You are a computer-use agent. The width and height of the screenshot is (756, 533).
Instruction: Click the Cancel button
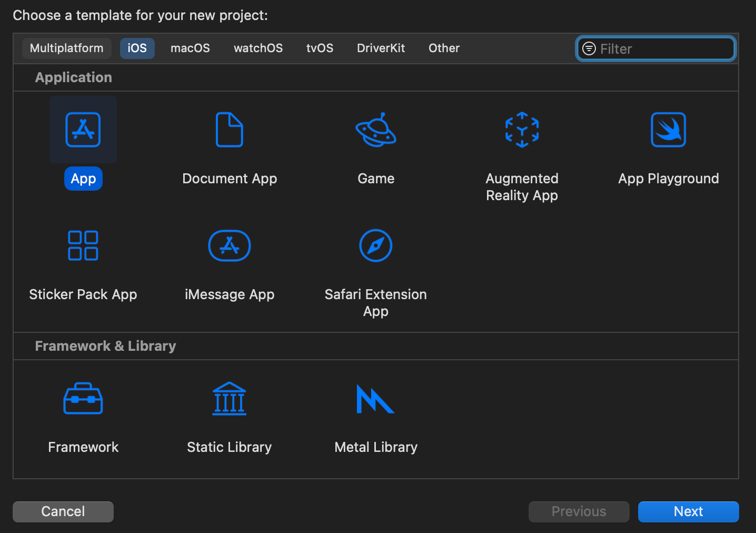pos(63,511)
